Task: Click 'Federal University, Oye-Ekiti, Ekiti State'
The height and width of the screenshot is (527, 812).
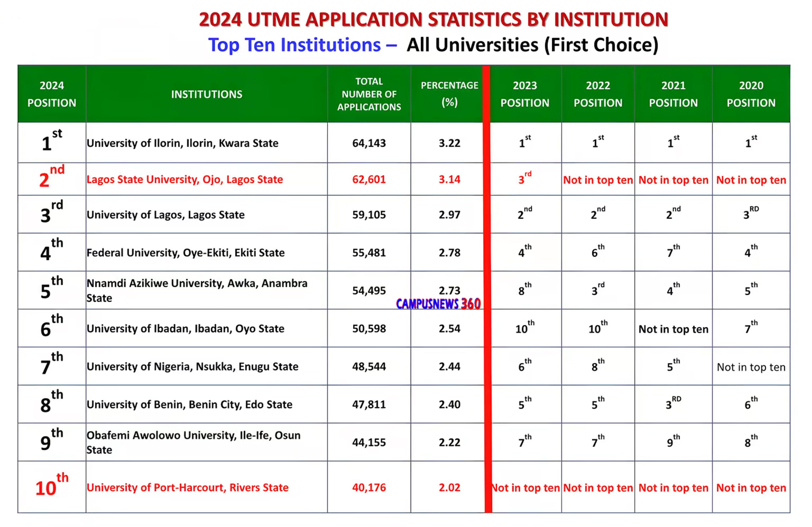Action: coord(186,253)
